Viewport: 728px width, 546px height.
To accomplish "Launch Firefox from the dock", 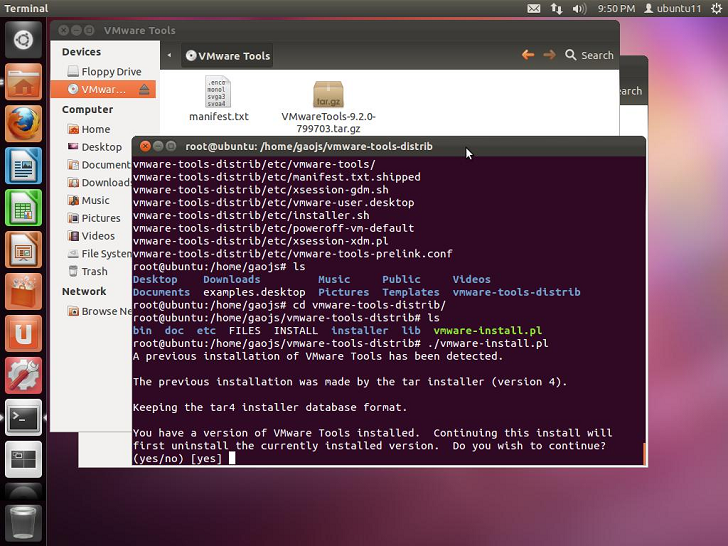I will 23,124.
